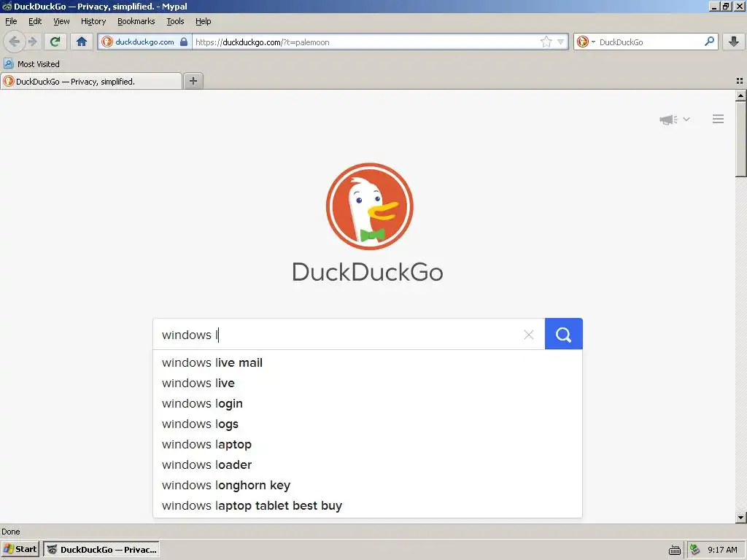Choose suggestion "windows logs"

tap(368, 424)
